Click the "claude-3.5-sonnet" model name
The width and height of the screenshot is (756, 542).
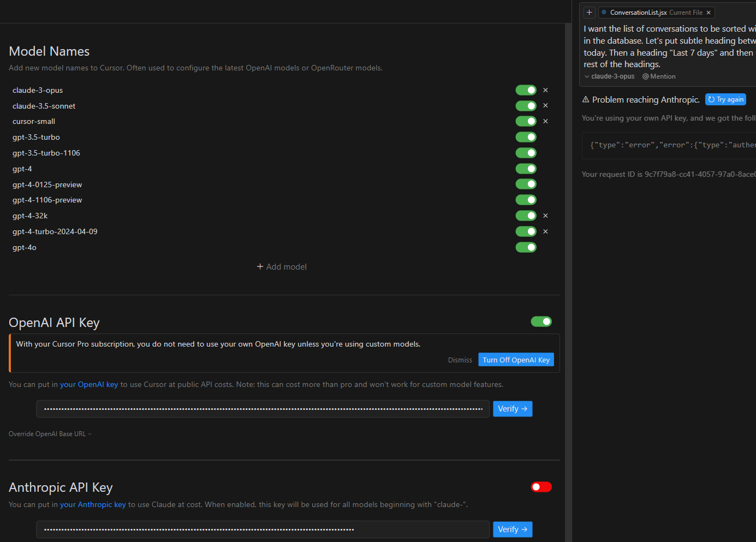(44, 106)
